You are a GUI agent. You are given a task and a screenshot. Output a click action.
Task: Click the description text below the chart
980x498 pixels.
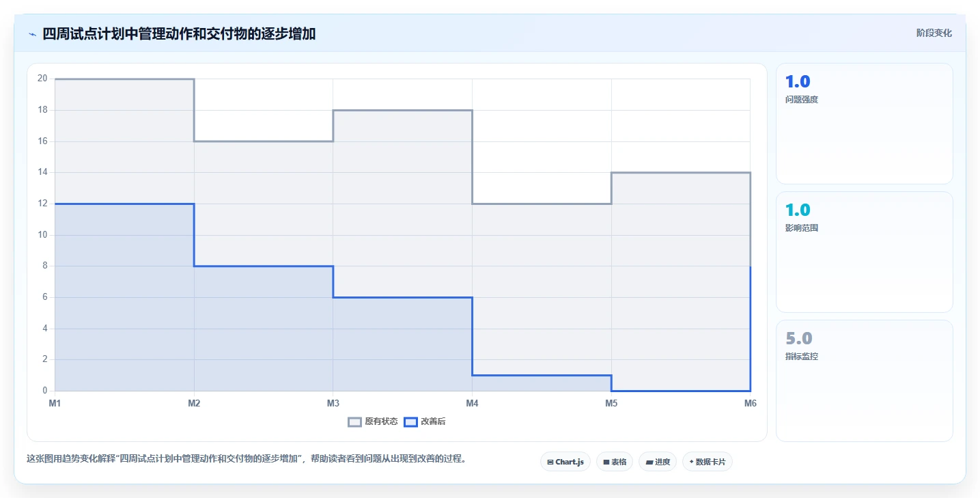[x=248, y=459]
